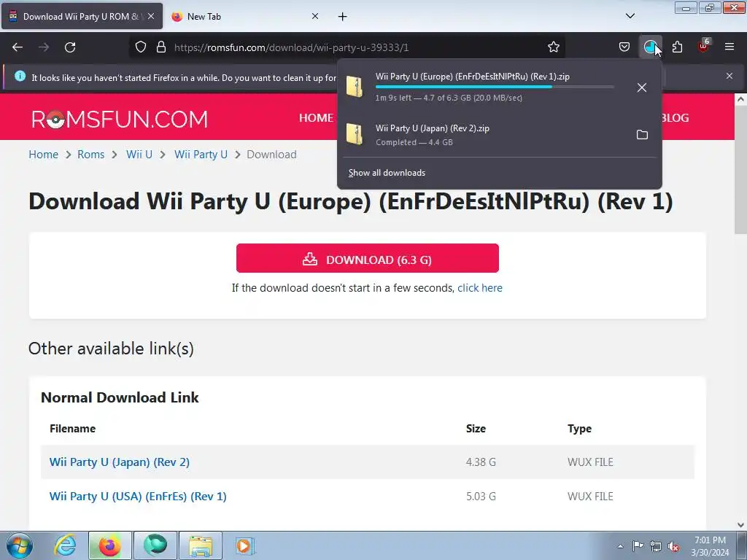Click the 5.03 G size cell
The image size is (747, 560).
[x=481, y=496]
